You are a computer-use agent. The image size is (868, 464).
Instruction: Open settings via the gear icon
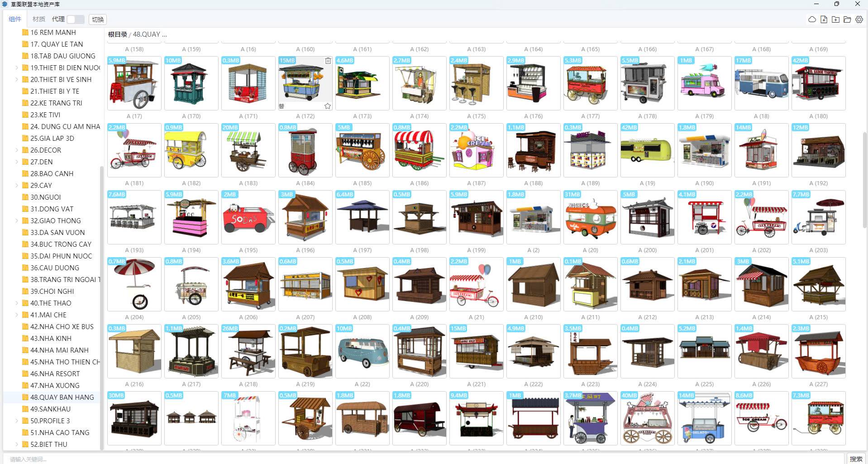coord(859,19)
